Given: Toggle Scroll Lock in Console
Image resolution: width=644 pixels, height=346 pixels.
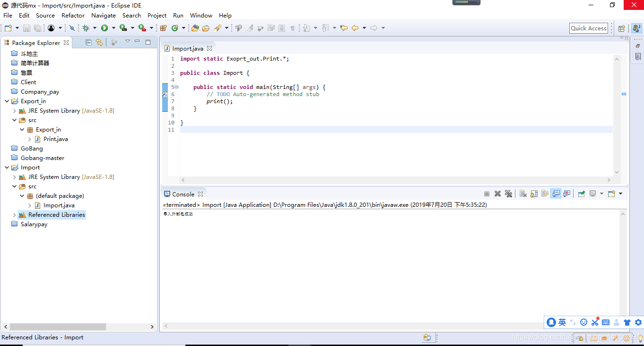Looking at the screenshot, I should click(534, 194).
